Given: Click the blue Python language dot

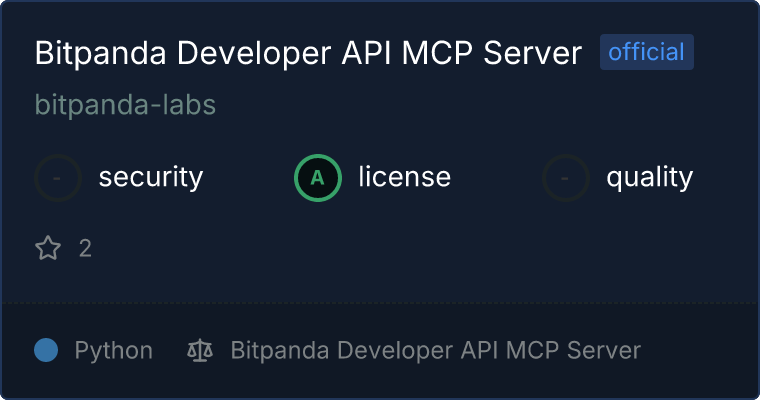Looking at the screenshot, I should coord(46,350).
